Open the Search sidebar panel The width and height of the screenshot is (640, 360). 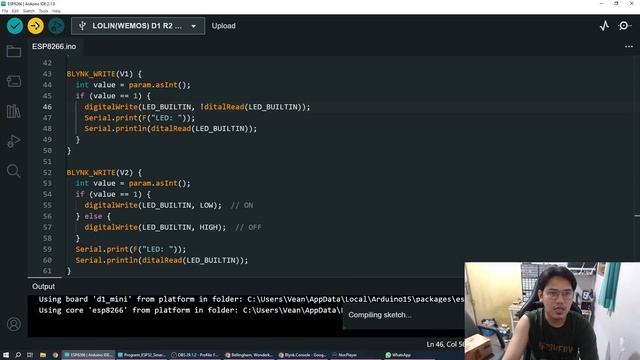13,171
